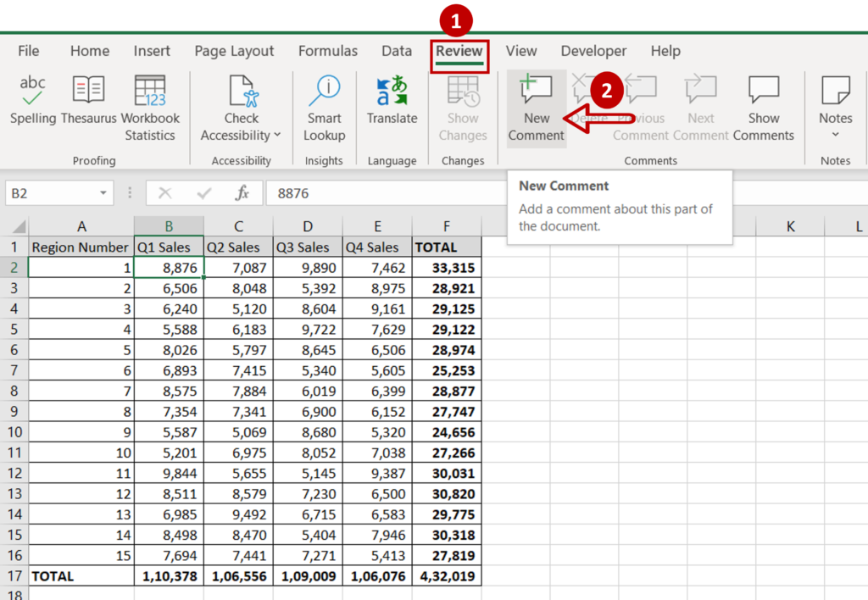Image resolution: width=868 pixels, height=600 pixels.
Task: Open the Notes tool
Action: tap(835, 97)
